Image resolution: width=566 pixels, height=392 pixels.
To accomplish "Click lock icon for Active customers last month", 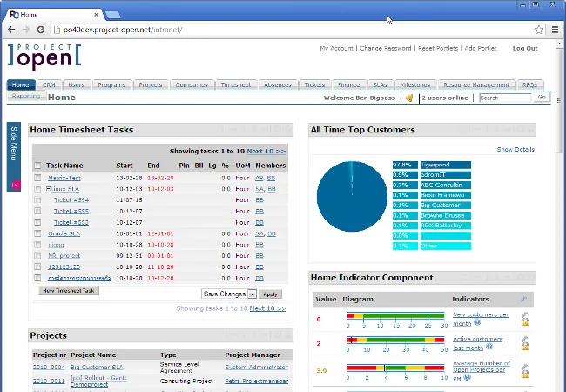I will [525, 344].
